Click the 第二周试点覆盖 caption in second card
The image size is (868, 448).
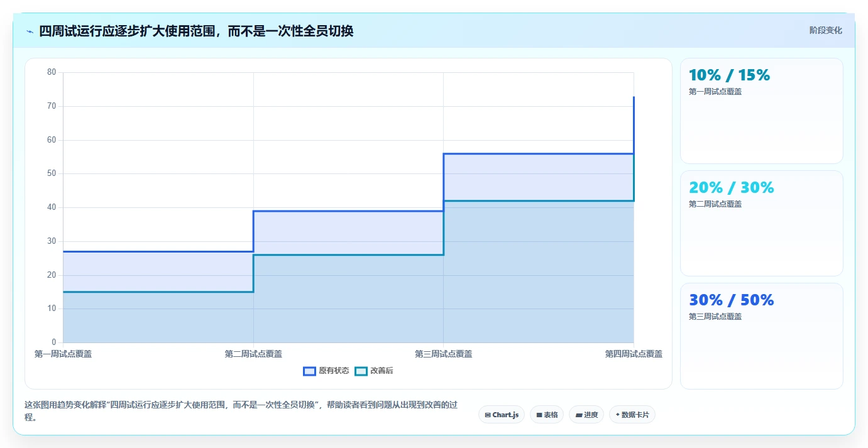pos(715,204)
